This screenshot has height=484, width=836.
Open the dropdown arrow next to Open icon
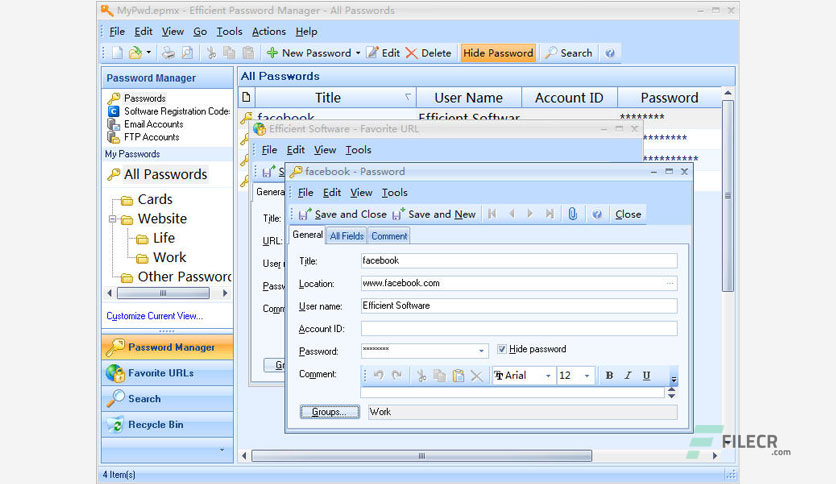click(x=149, y=52)
